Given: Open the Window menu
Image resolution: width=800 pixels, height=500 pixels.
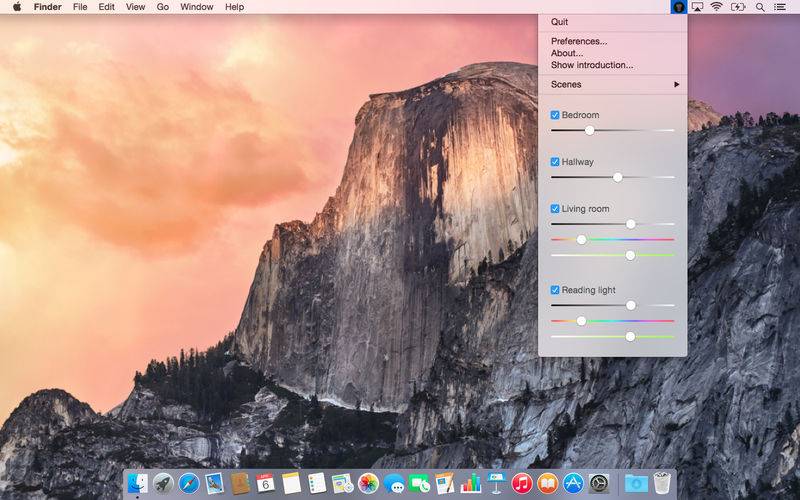Looking at the screenshot, I should point(196,7).
